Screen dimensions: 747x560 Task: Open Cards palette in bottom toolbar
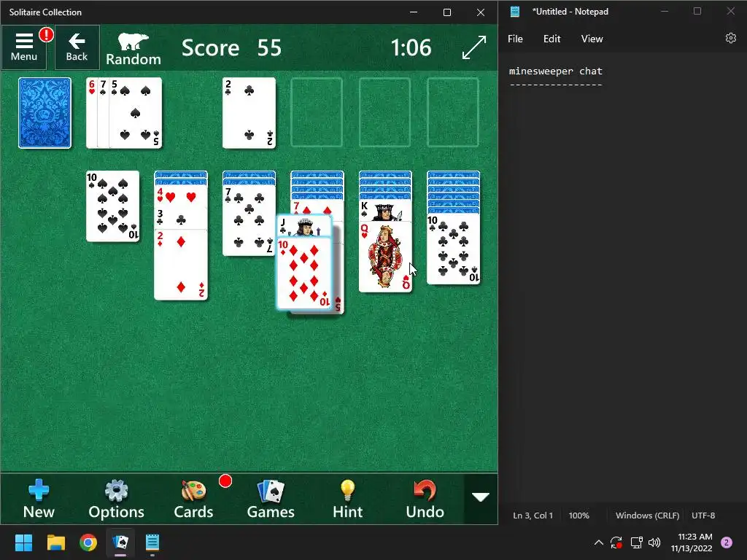193,499
